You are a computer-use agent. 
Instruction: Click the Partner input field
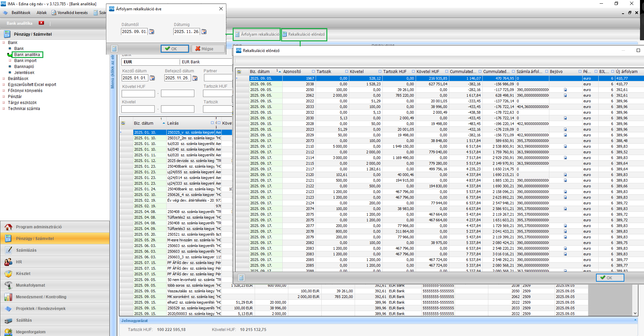click(218, 78)
